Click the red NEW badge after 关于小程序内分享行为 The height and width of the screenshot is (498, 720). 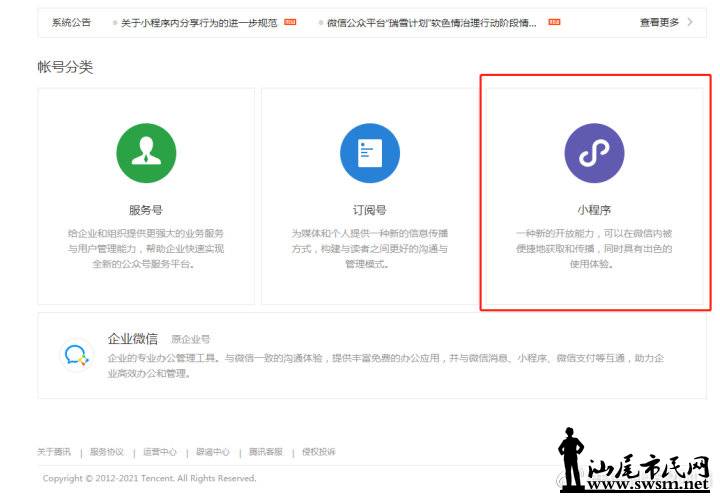pos(290,22)
